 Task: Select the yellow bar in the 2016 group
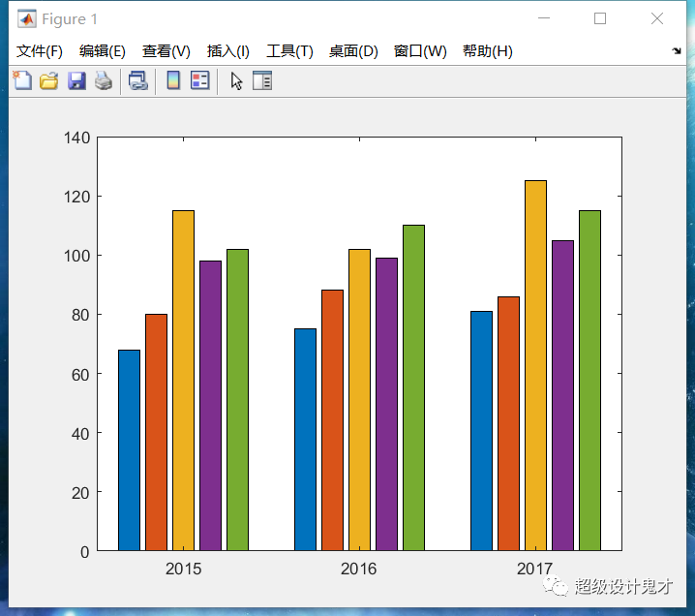(359, 400)
